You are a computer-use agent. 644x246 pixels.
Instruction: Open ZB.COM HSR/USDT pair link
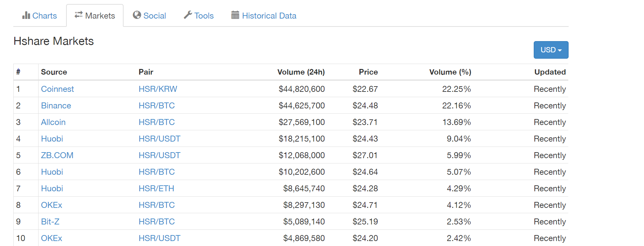click(159, 155)
